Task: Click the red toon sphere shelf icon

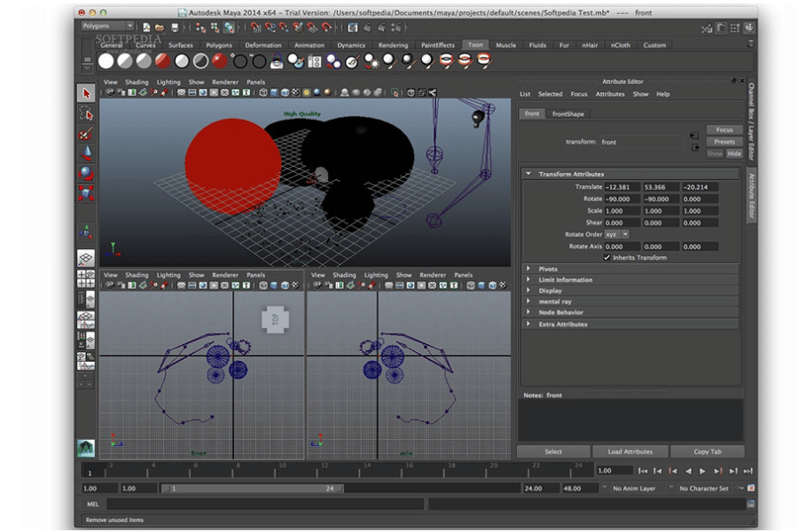Action: click(162, 61)
